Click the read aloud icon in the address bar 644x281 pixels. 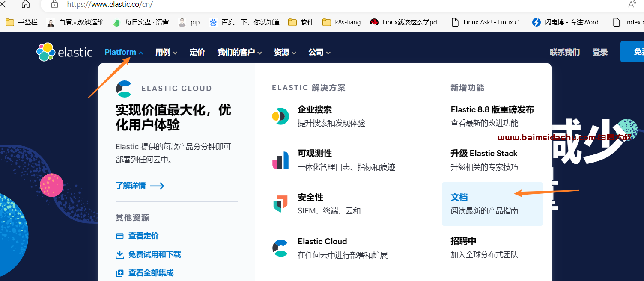click(x=632, y=4)
